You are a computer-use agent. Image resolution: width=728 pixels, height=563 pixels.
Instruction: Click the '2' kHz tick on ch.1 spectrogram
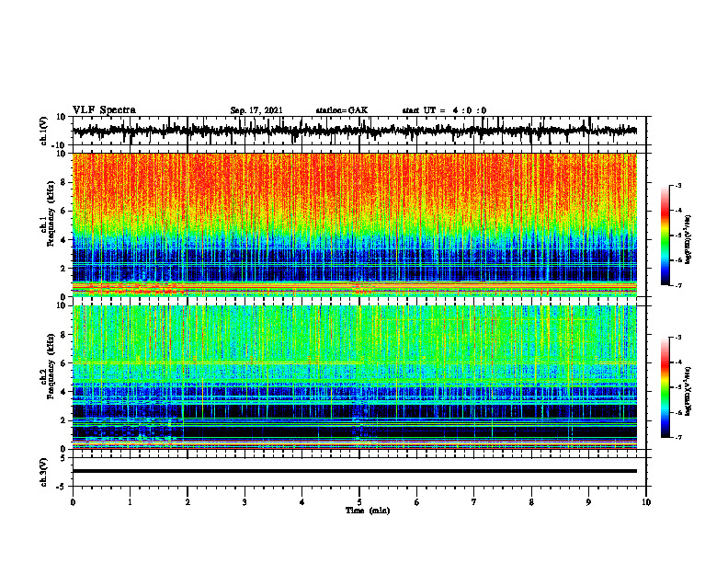tap(63, 268)
